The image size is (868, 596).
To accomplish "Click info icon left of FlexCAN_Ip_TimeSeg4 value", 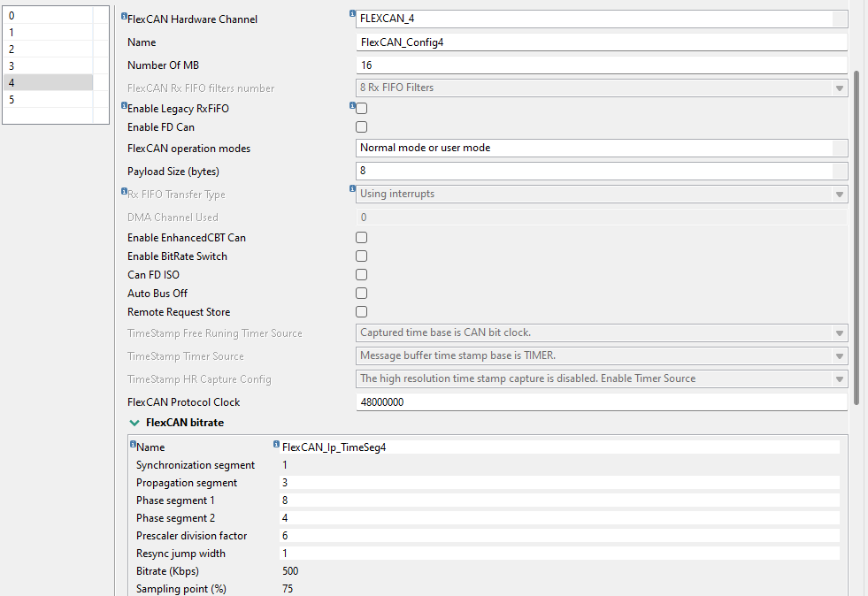I will click(x=277, y=444).
